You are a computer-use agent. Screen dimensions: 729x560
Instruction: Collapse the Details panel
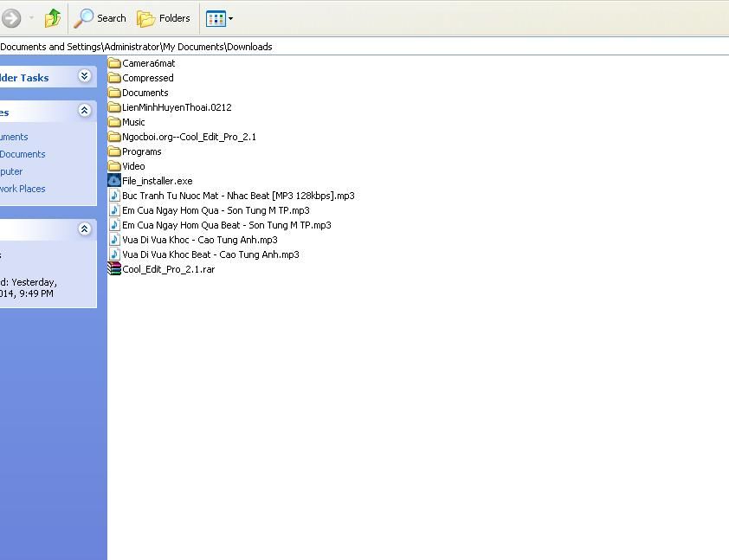(x=84, y=229)
